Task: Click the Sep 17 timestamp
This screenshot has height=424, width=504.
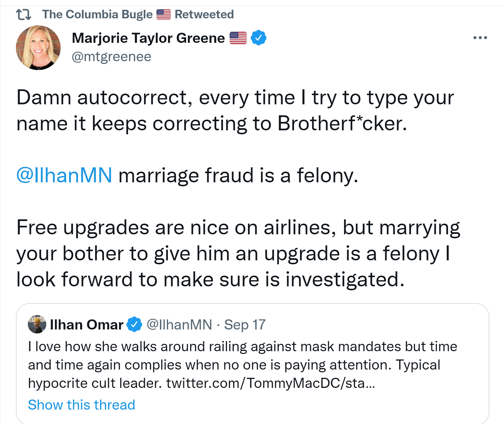Action: click(x=245, y=325)
